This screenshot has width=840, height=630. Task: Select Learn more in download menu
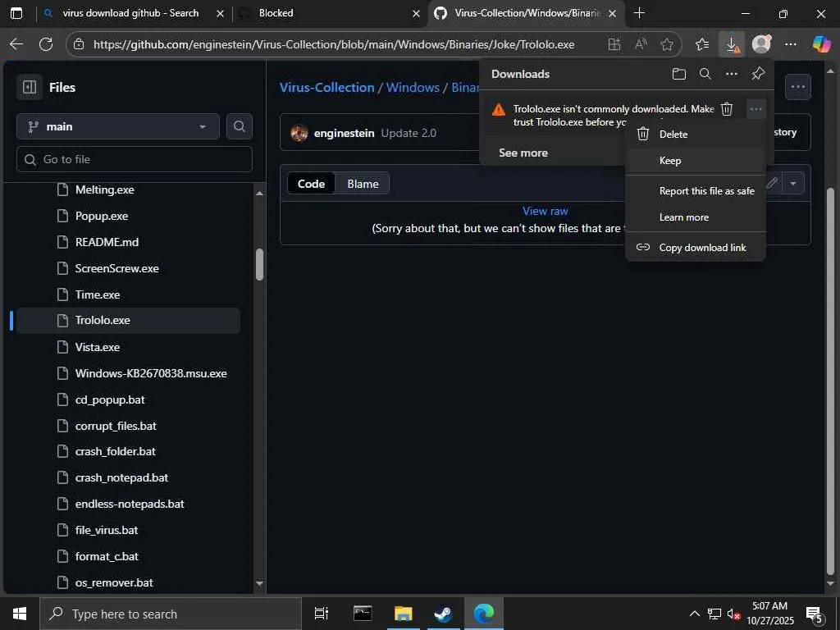point(696,217)
